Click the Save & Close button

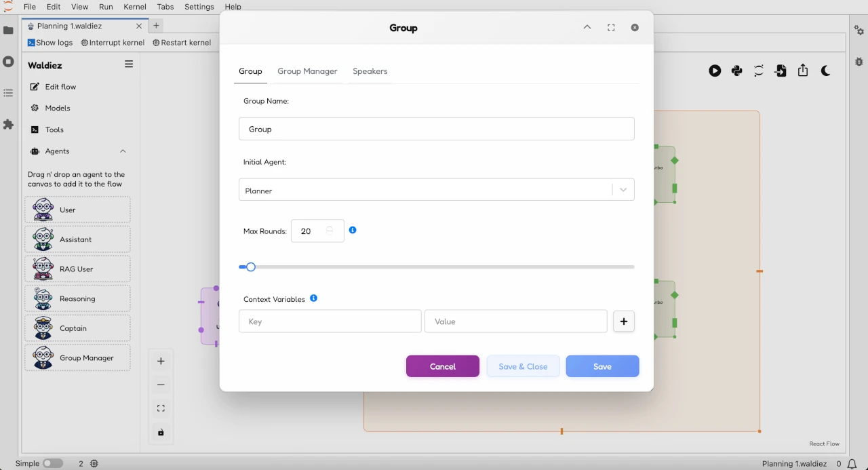(x=523, y=366)
